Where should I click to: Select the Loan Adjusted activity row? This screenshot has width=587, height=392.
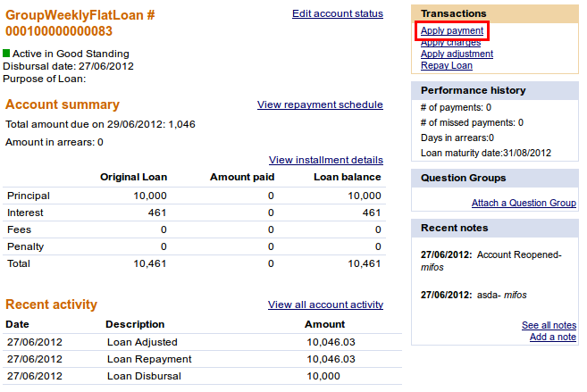142,342
